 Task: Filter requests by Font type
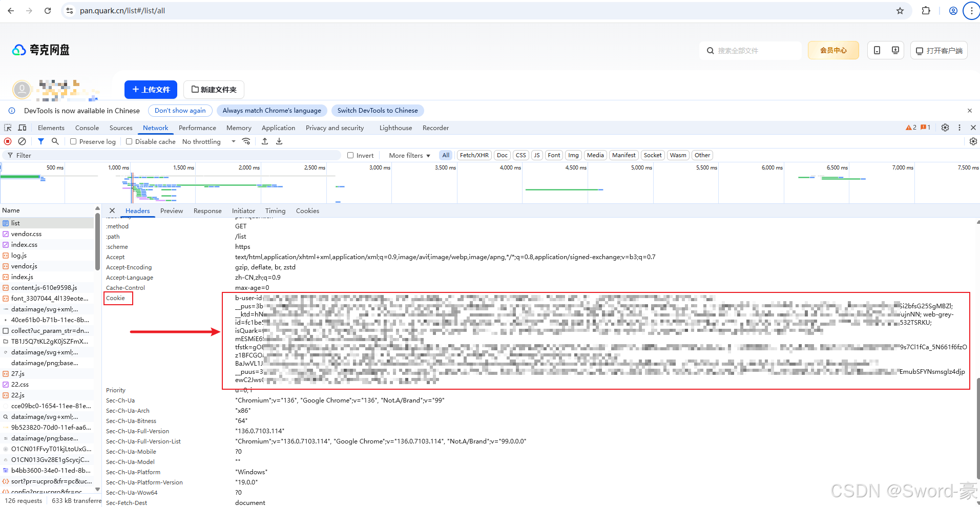(554, 155)
